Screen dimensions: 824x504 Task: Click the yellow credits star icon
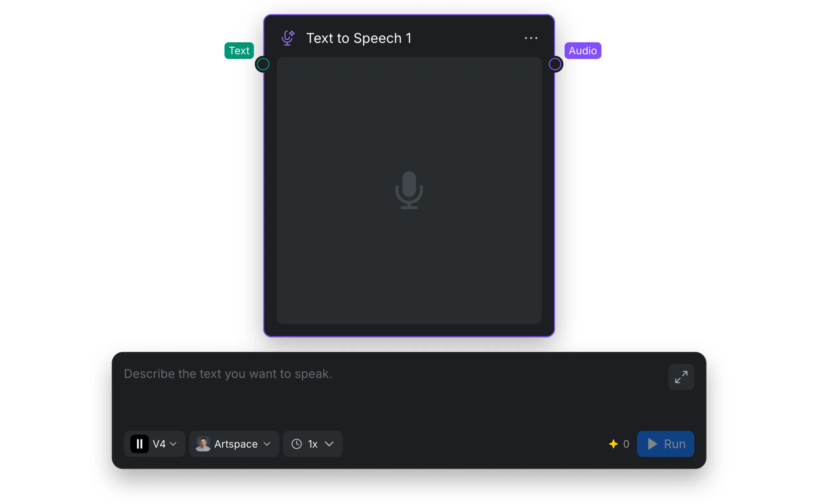coord(614,444)
